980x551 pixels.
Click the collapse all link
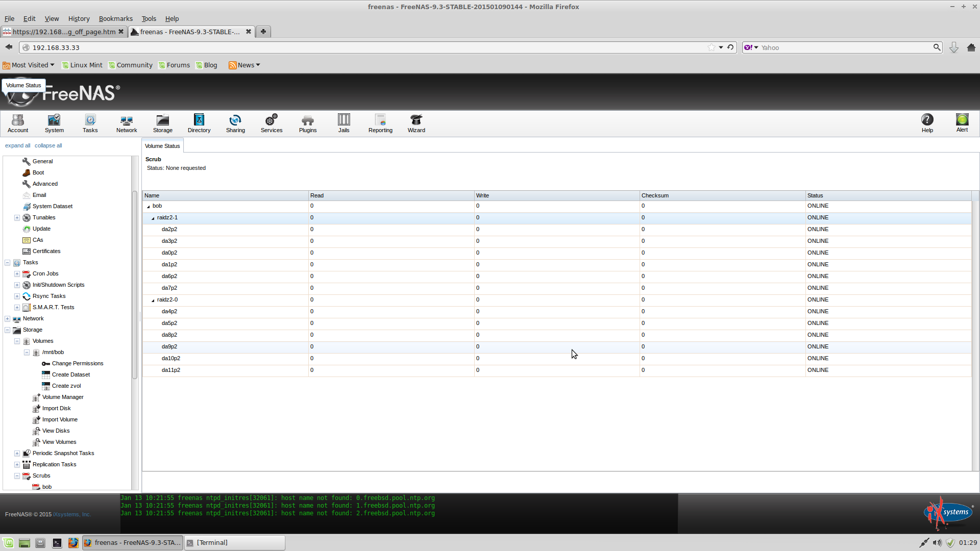[48, 145]
